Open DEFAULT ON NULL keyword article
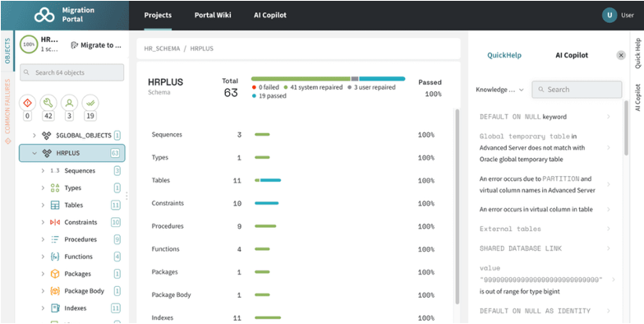This screenshot has height=324, width=644. (545, 117)
